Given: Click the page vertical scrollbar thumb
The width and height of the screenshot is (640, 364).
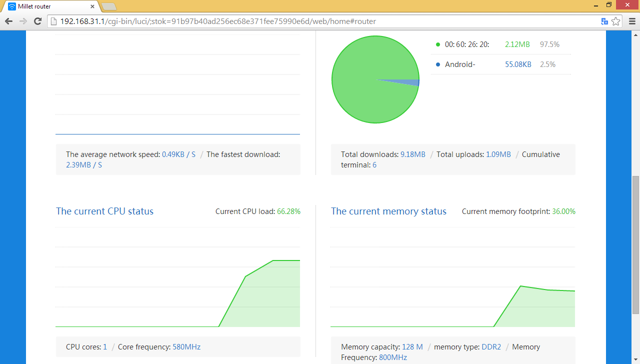Looking at the screenshot, I should point(635,245).
